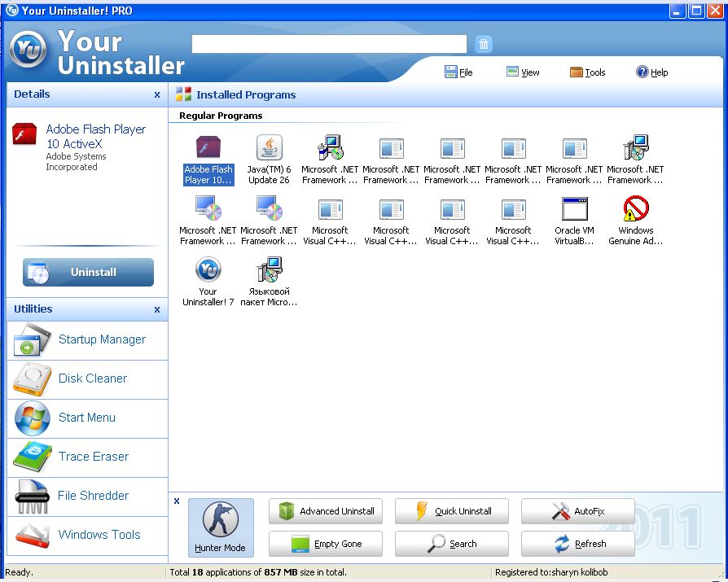Open the View menu
728x582 pixels.
point(523,72)
